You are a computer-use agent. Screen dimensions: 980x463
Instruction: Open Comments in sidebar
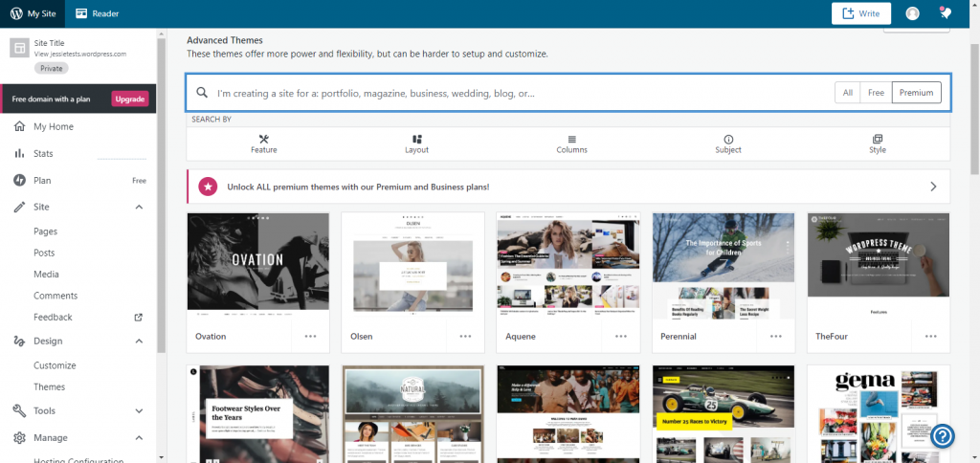coord(56,296)
